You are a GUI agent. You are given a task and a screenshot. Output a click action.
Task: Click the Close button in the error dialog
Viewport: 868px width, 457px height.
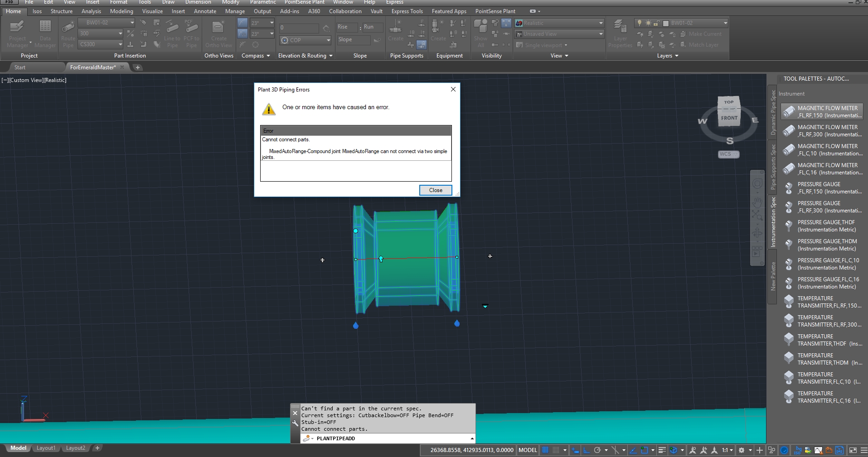(435, 190)
